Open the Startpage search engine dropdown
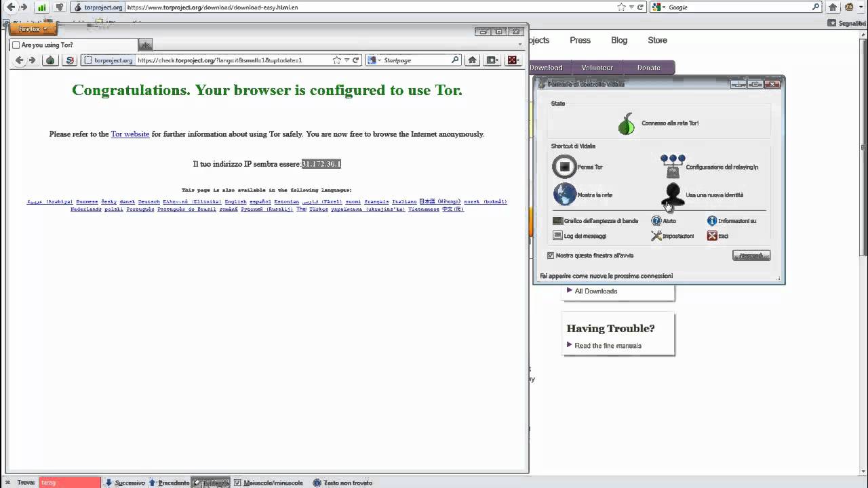This screenshot has height=488, width=868. (375, 60)
